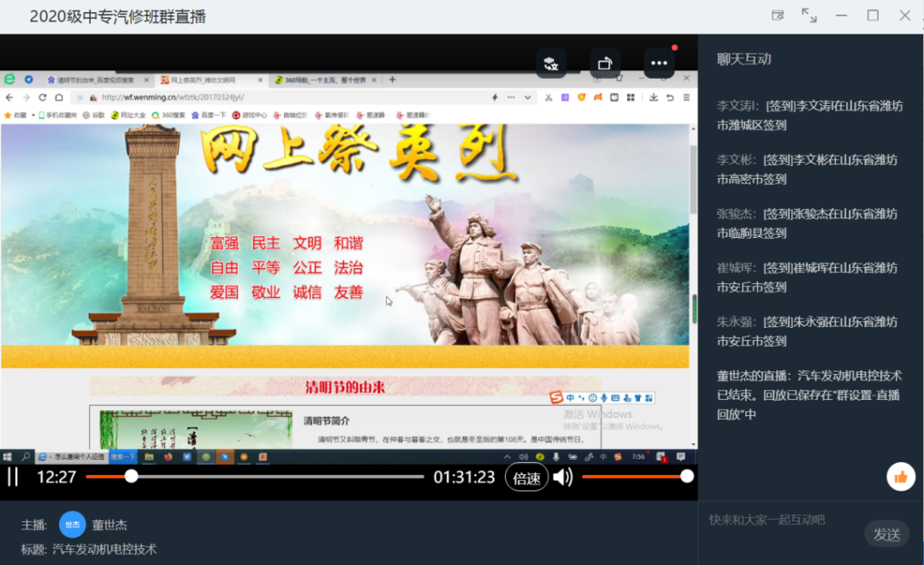Expand the system tray hidden icons chevron

click(x=506, y=456)
